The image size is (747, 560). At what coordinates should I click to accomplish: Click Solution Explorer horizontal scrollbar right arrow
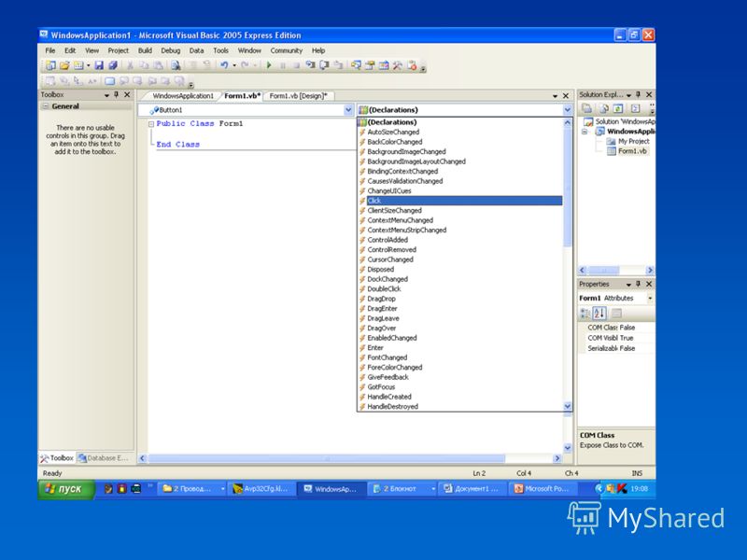click(650, 270)
